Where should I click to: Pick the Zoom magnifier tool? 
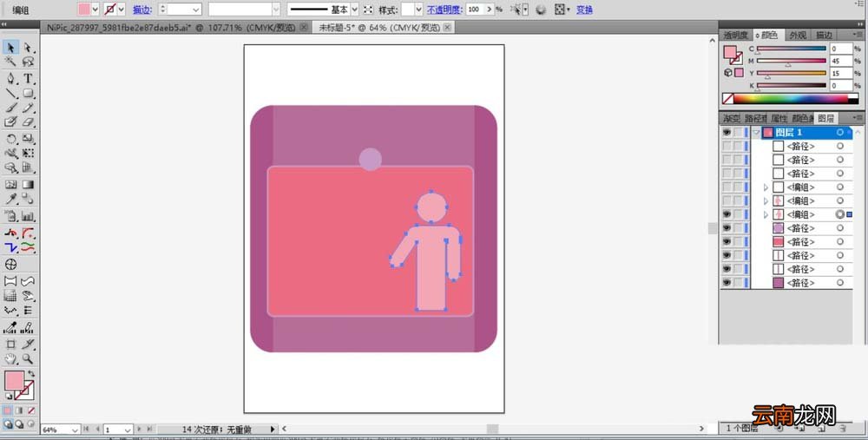point(28,358)
